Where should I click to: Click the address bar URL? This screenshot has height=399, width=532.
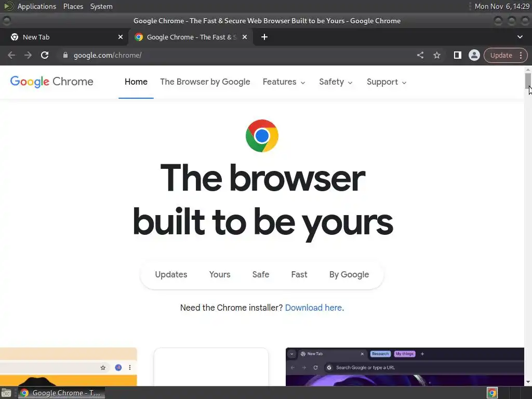click(x=108, y=55)
